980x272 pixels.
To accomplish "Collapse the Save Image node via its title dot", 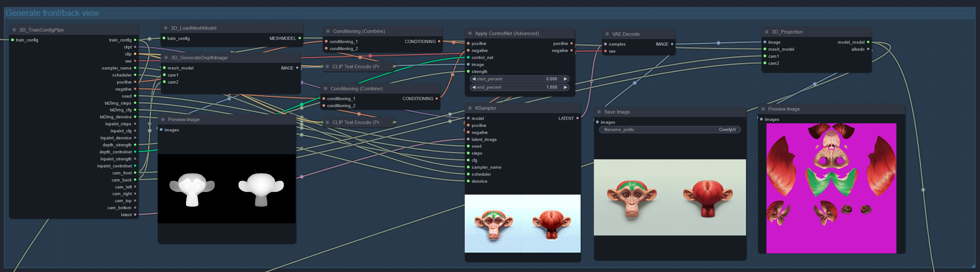I will [599, 112].
